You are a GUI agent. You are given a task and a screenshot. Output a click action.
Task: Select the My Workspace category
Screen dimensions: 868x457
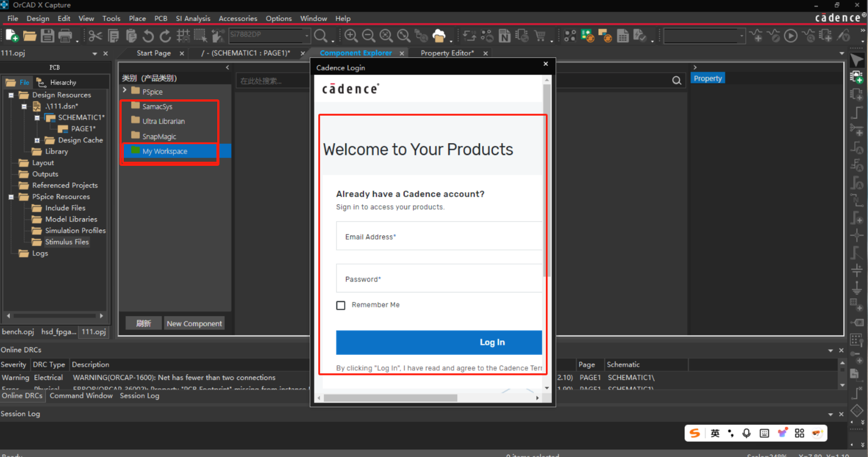tap(177, 151)
